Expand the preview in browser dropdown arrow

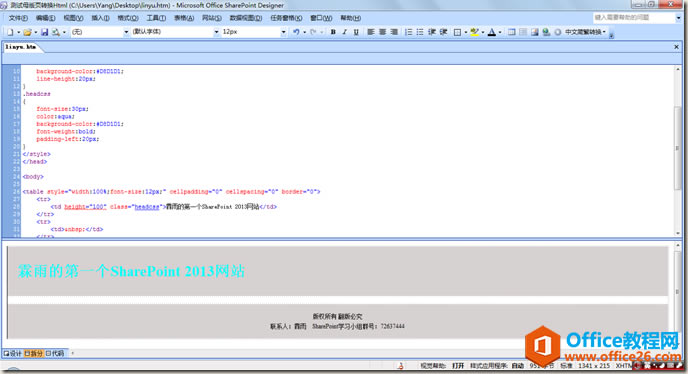(x=64, y=32)
